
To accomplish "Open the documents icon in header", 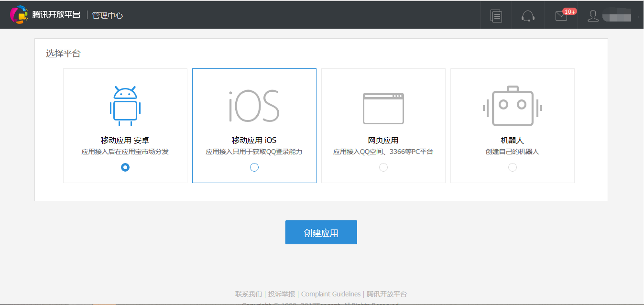I will [496, 16].
